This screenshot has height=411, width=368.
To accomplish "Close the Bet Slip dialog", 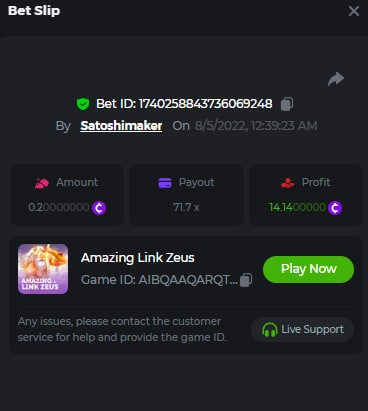I will coord(354,11).
